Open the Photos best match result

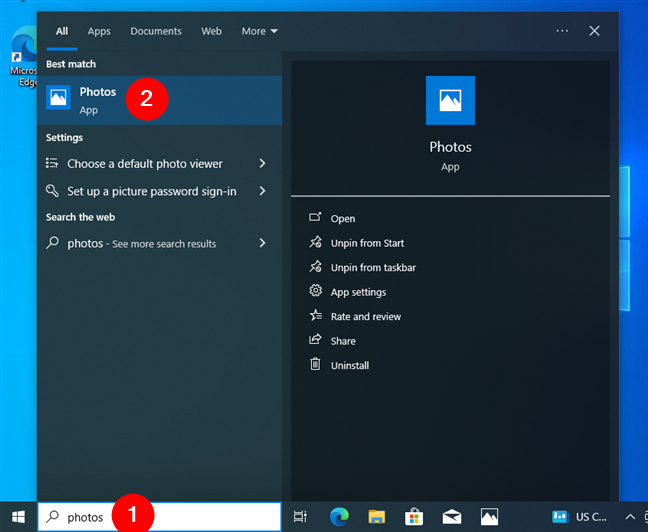coord(159,100)
